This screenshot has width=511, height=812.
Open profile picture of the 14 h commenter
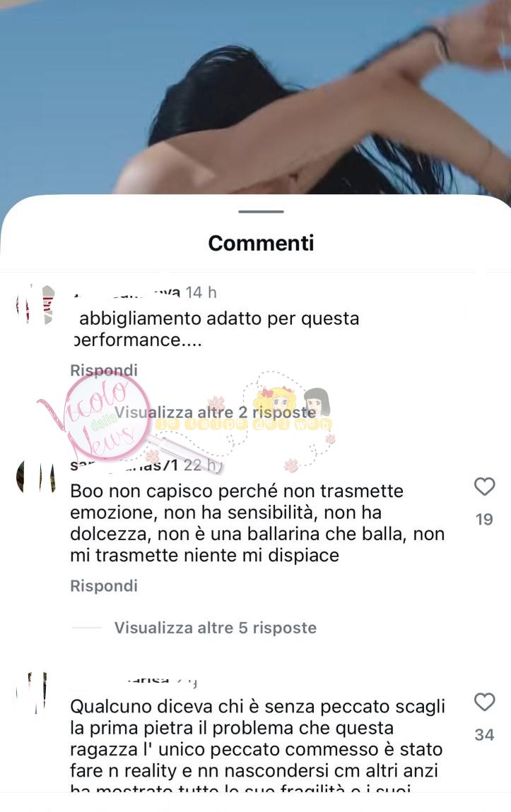tap(35, 304)
